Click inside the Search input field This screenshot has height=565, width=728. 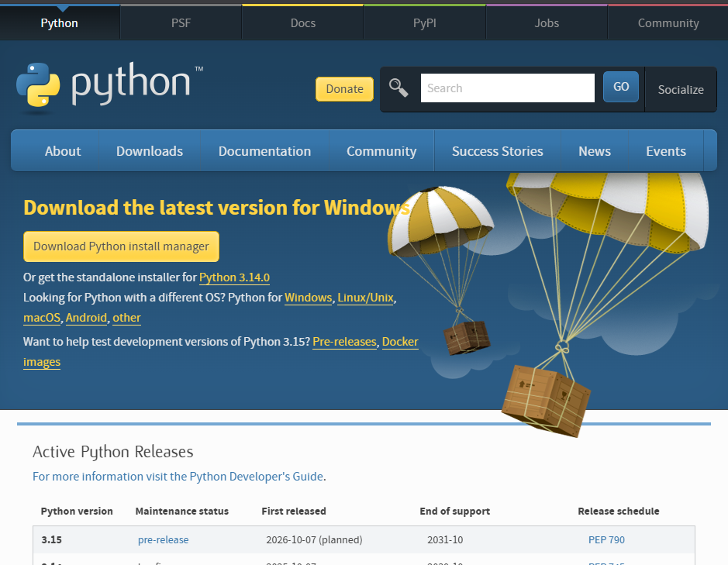(507, 88)
